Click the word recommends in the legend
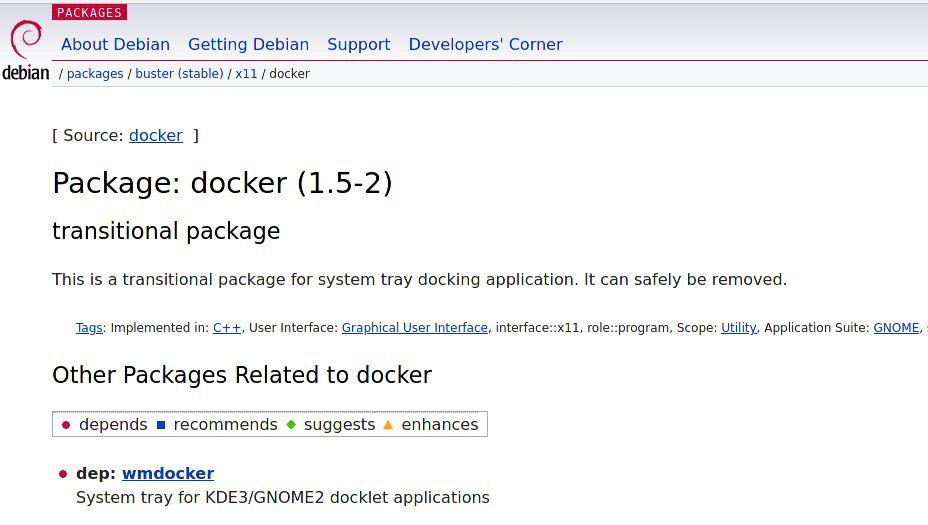The width and height of the screenshot is (928, 525). [225, 424]
